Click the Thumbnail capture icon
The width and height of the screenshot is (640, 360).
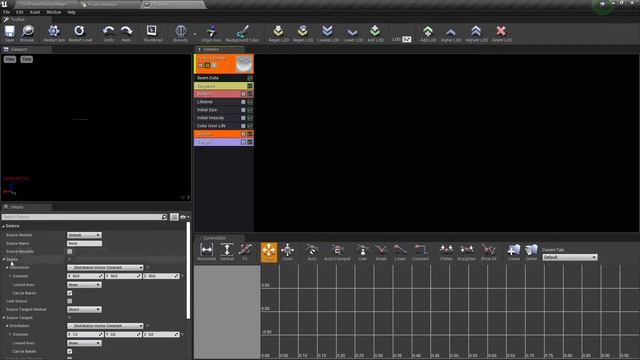pos(153,33)
